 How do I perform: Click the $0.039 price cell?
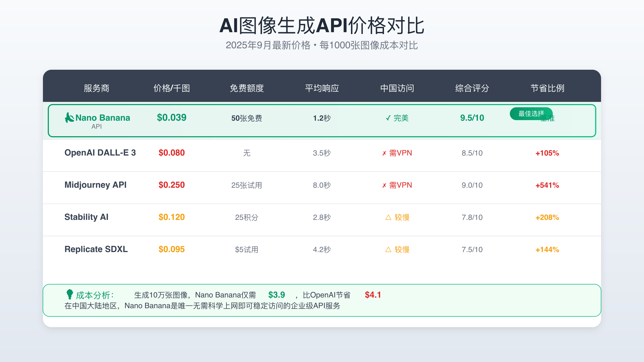172,118
